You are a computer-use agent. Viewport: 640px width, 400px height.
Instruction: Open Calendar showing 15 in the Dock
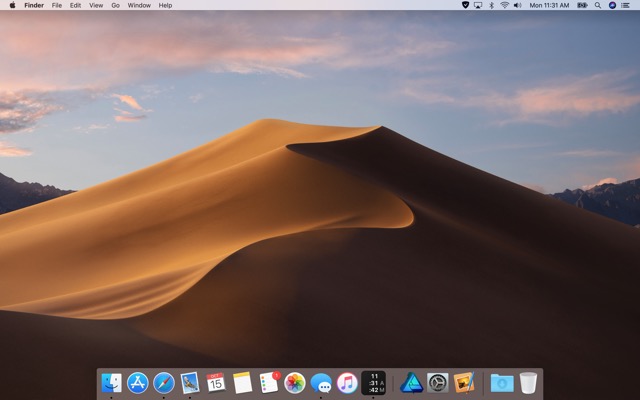click(x=216, y=383)
